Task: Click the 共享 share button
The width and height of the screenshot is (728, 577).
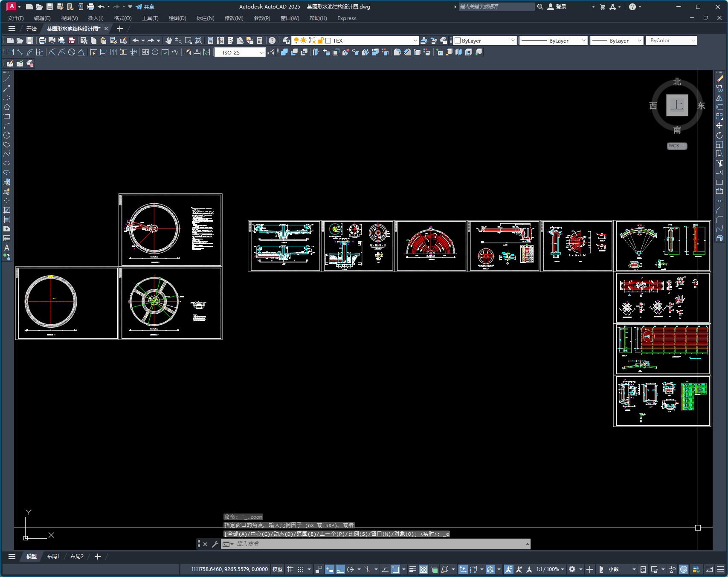Action: pyautogui.click(x=145, y=7)
